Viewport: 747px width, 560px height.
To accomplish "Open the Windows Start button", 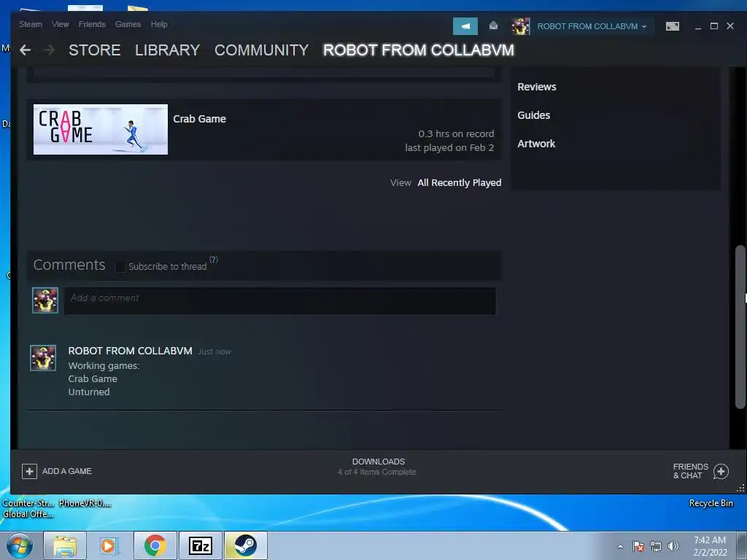I will point(19,545).
